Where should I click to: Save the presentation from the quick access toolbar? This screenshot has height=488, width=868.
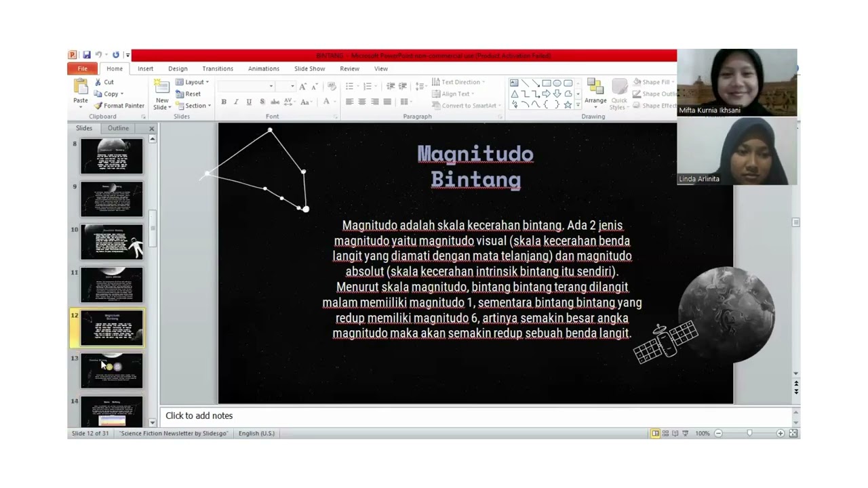click(86, 55)
